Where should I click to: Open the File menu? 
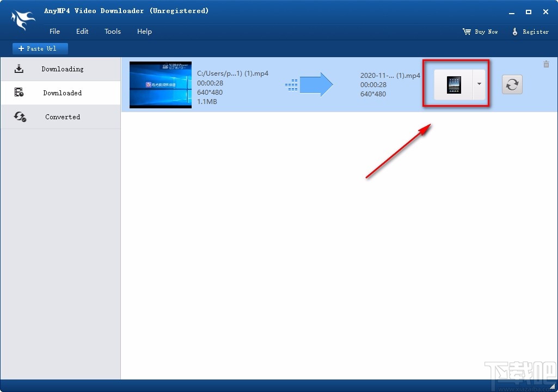pyautogui.click(x=54, y=31)
